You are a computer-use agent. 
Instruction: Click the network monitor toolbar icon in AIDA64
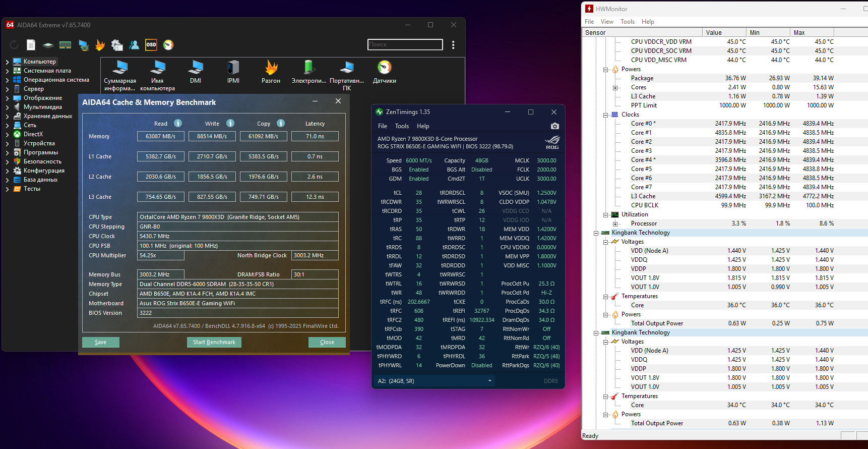pos(83,45)
